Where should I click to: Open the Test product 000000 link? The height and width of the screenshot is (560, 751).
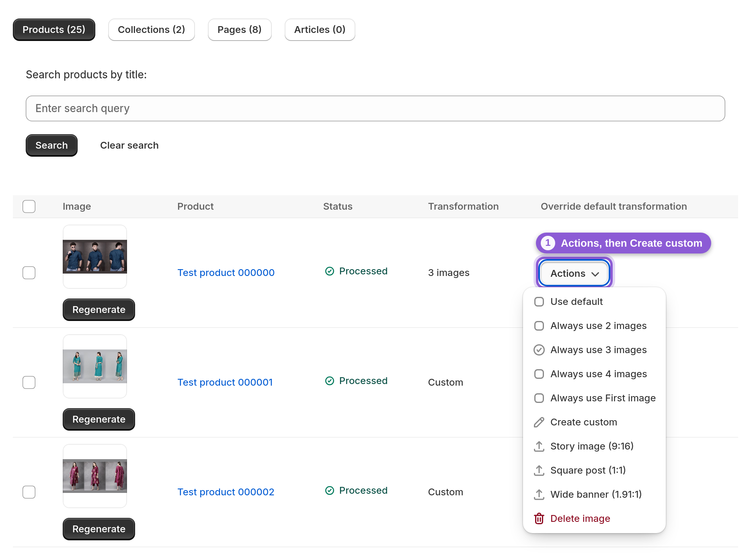(x=226, y=273)
